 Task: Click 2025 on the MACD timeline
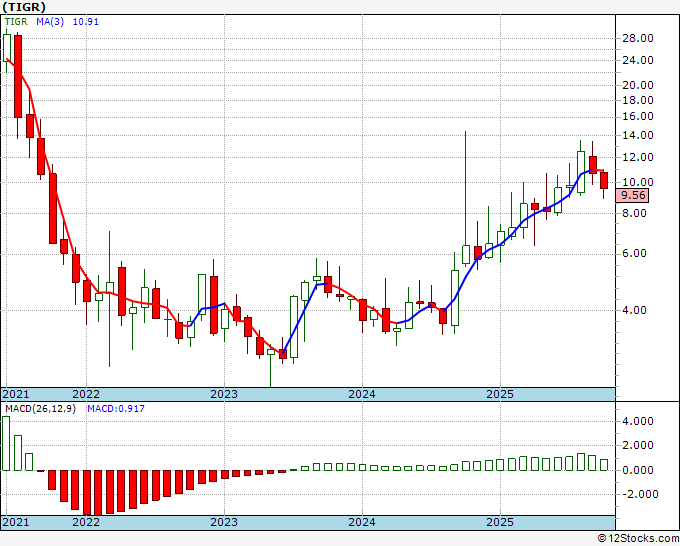[500, 522]
